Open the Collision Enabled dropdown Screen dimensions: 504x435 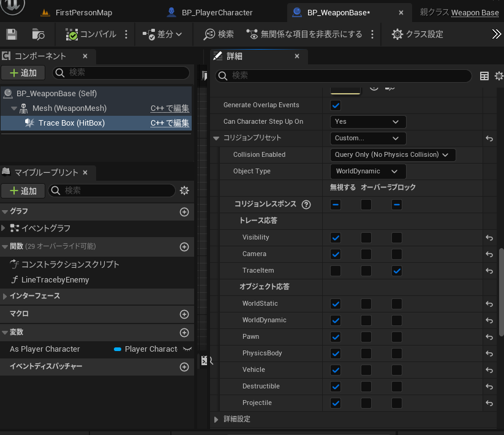point(393,154)
